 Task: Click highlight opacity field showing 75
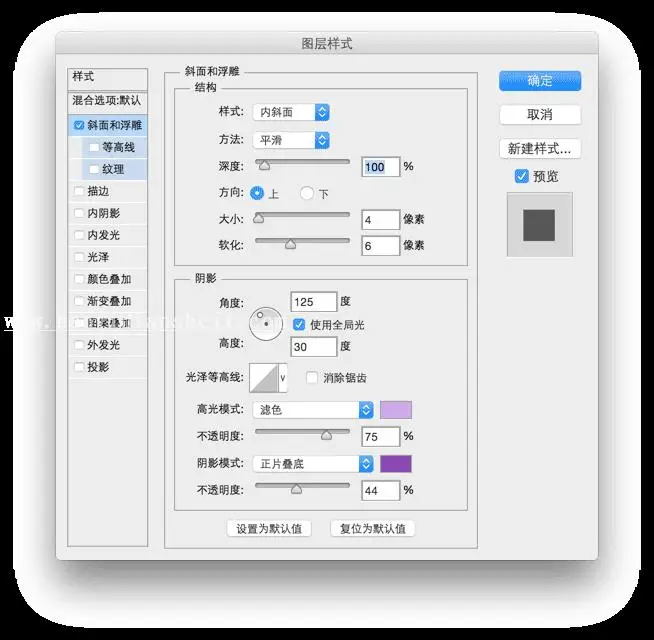point(381,436)
